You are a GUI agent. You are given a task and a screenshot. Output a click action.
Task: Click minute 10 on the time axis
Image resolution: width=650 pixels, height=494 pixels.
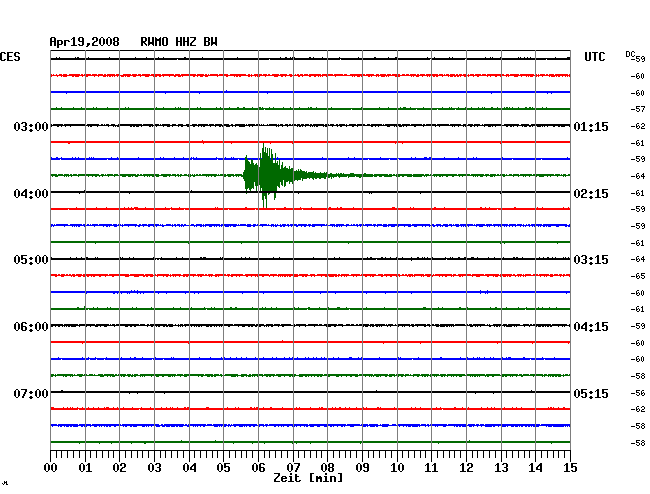(x=397, y=467)
